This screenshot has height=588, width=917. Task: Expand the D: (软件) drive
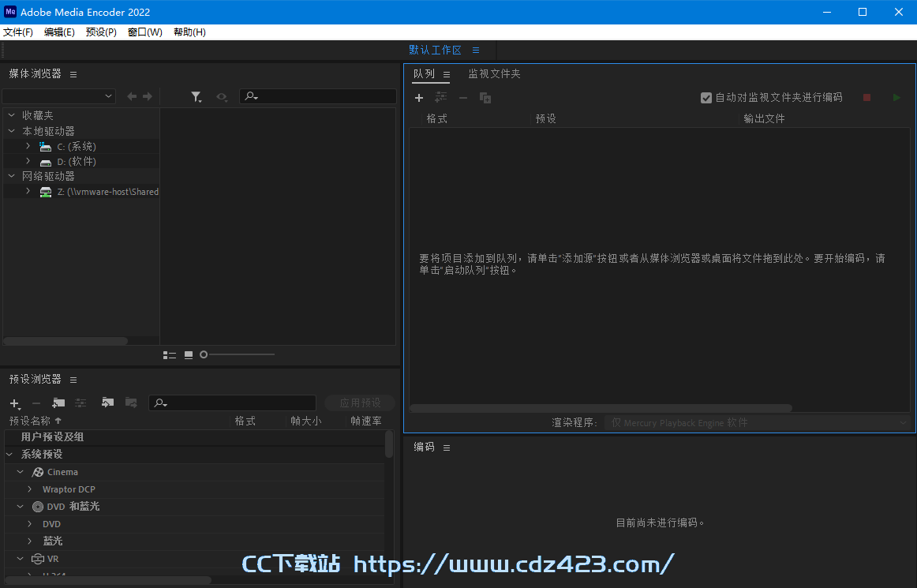28,161
